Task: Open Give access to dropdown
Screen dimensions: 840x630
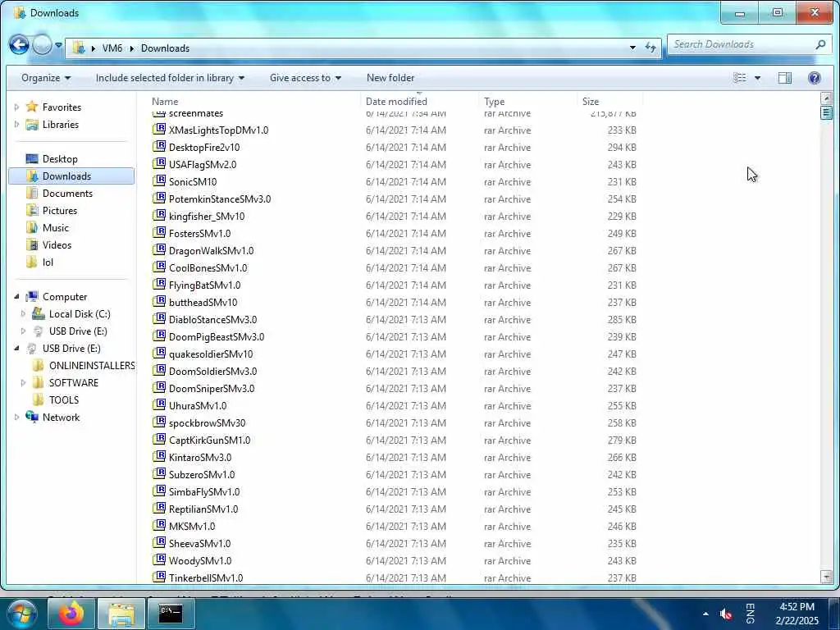Action: (x=305, y=78)
